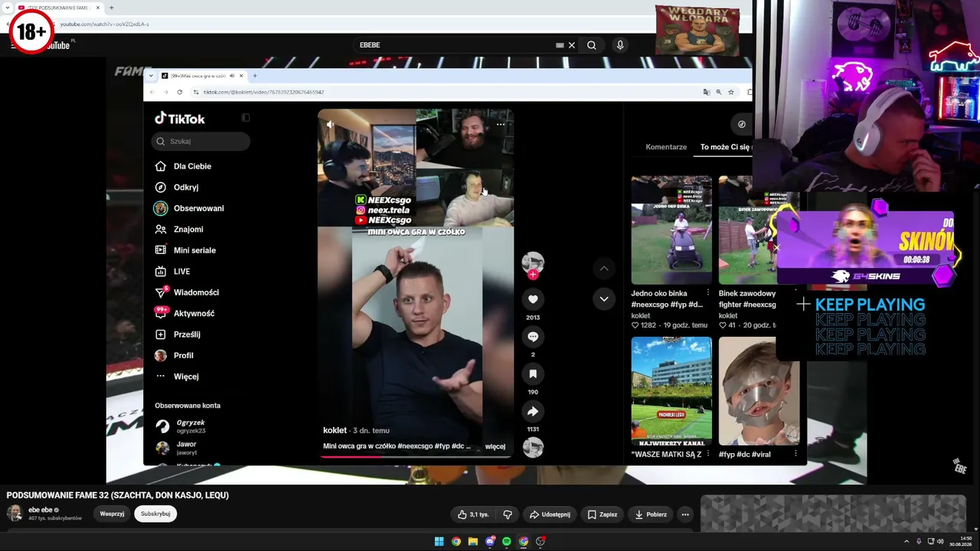
Task: Open the TikTok browser tab list chevron
Action: 152,76
